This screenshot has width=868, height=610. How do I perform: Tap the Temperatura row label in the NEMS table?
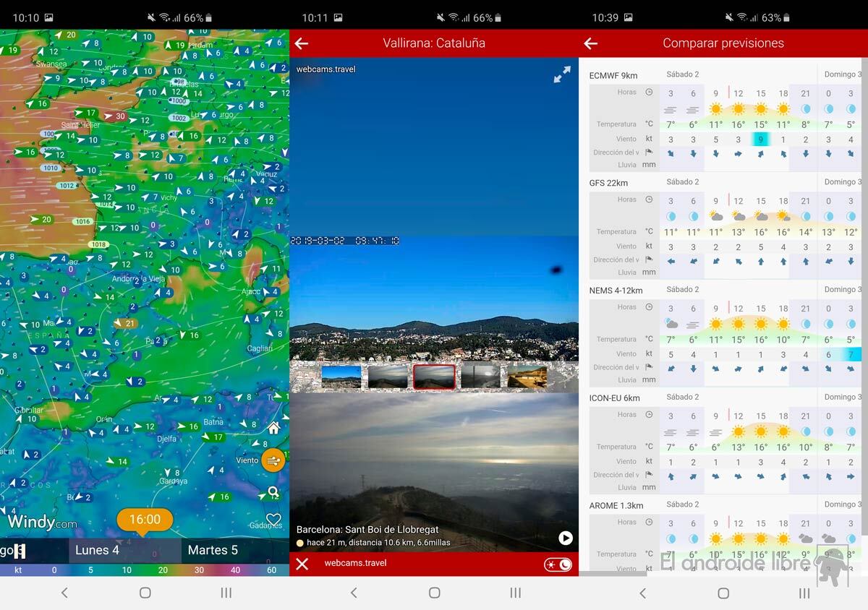pos(616,339)
